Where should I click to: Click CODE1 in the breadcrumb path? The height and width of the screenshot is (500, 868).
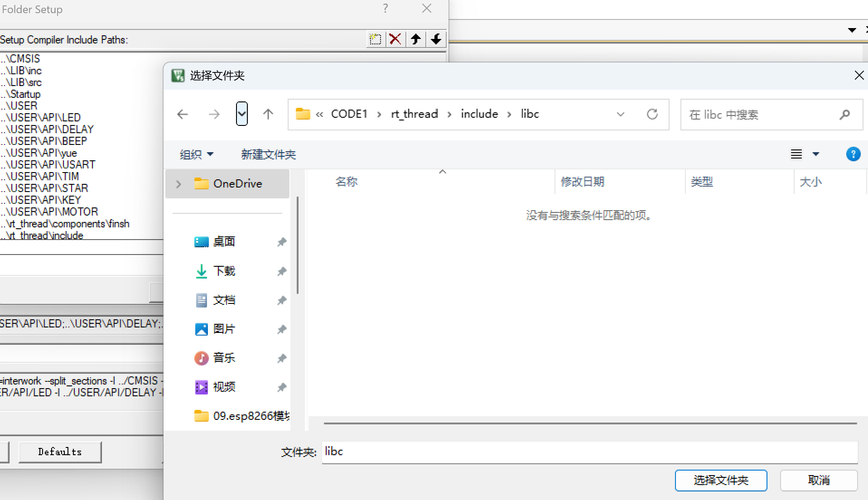349,114
